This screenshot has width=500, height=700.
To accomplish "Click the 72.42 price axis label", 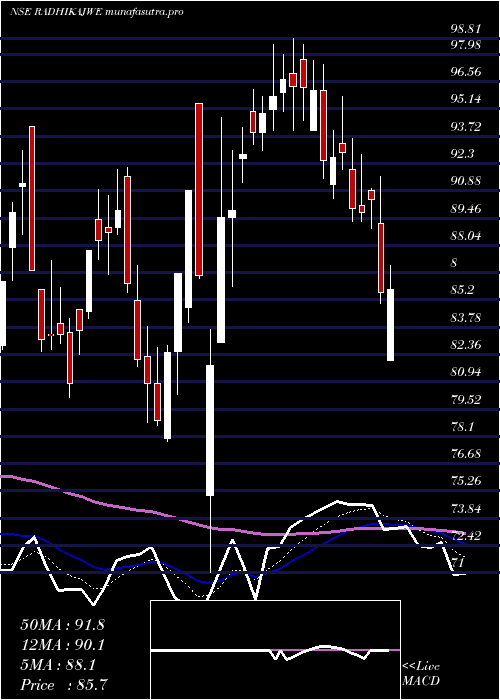I will pyautogui.click(x=466, y=536).
